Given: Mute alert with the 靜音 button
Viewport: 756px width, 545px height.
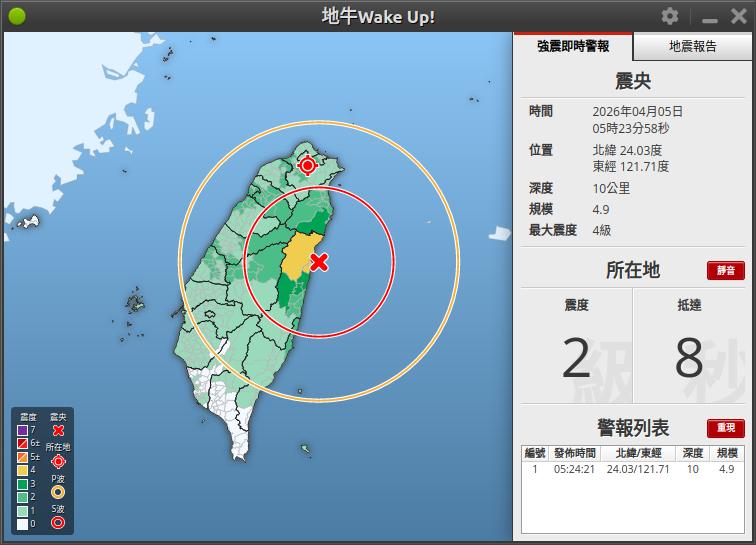Looking at the screenshot, I should (x=726, y=270).
